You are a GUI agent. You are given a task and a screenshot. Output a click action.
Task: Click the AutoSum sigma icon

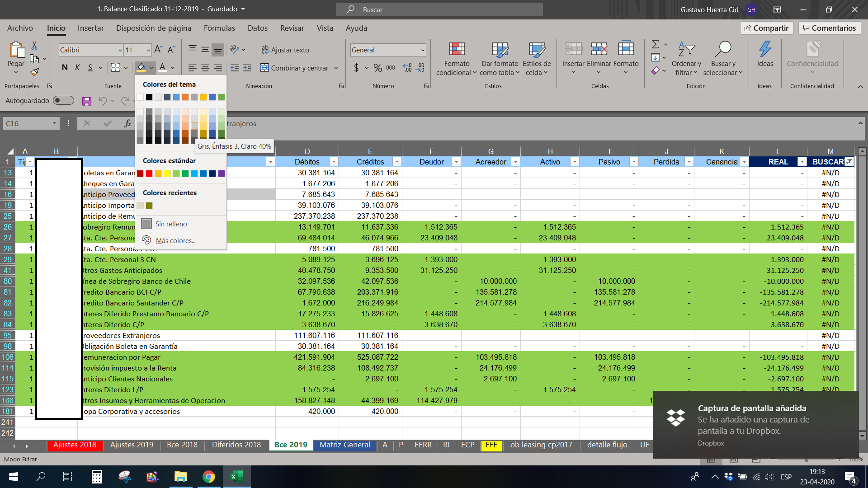click(655, 44)
